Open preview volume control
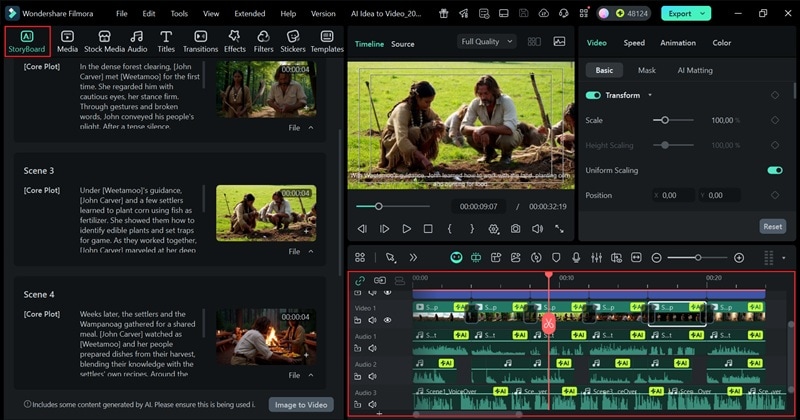This screenshot has height=420, width=800. [x=538, y=229]
